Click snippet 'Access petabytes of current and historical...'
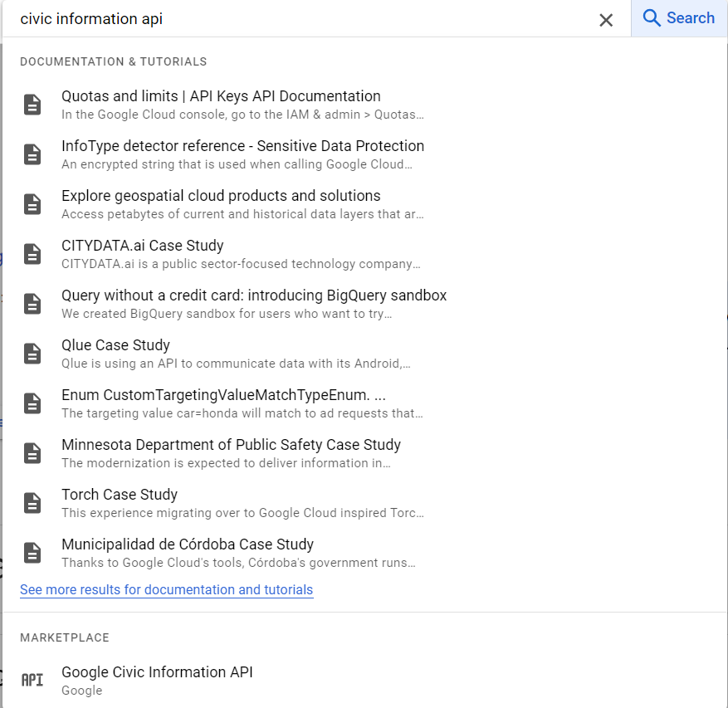The width and height of the screenshot is (728, 708). (243, 214)
